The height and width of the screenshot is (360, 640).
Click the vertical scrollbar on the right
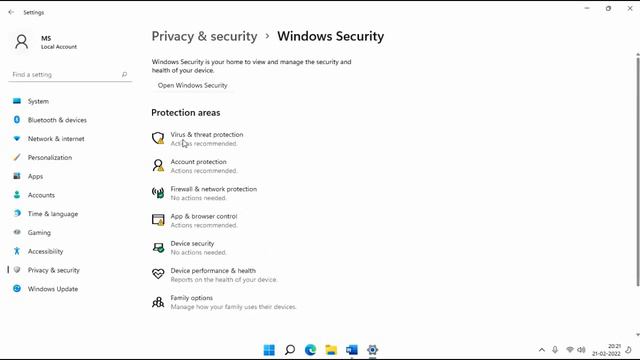(638, 171)
